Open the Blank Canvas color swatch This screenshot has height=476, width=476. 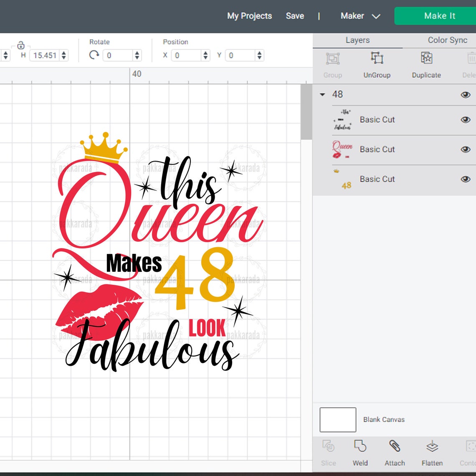pyautogui.click(x=337, y=419)
